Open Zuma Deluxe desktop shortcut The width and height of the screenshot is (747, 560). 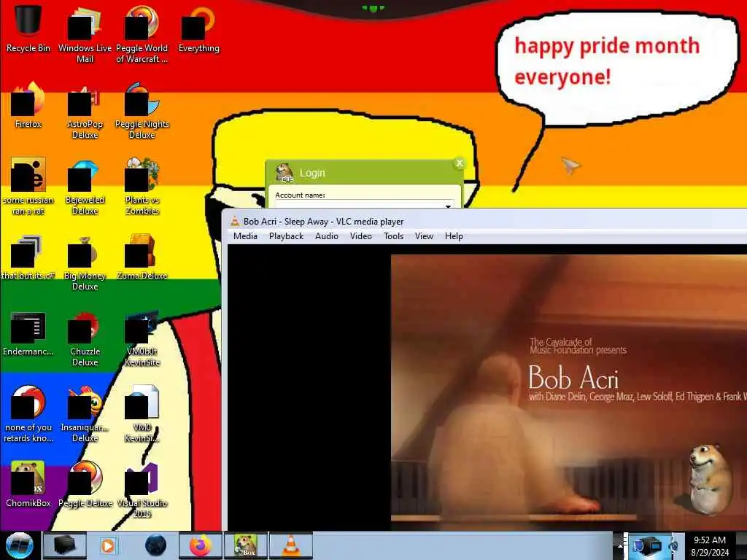click(142, 257)
